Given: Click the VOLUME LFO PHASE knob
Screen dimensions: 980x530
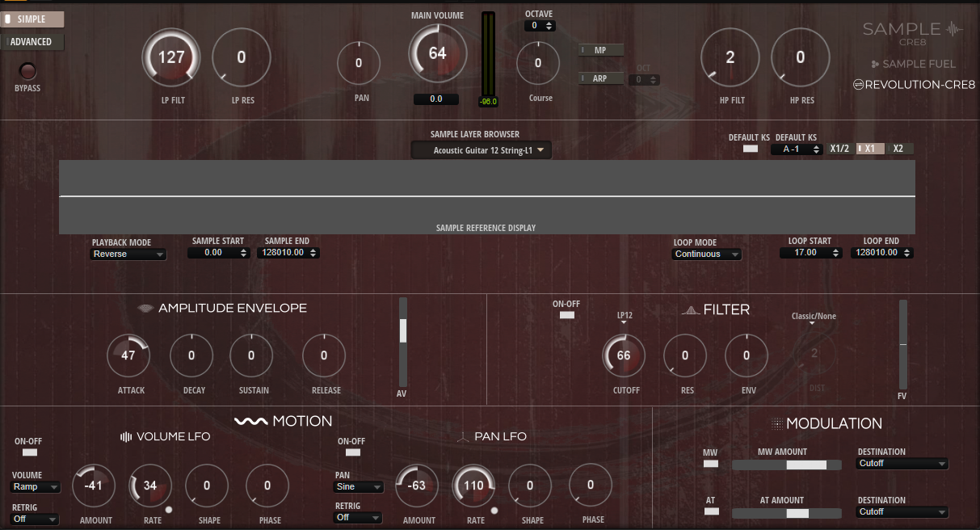Looking at the screenshot, I should coord(267,486).
